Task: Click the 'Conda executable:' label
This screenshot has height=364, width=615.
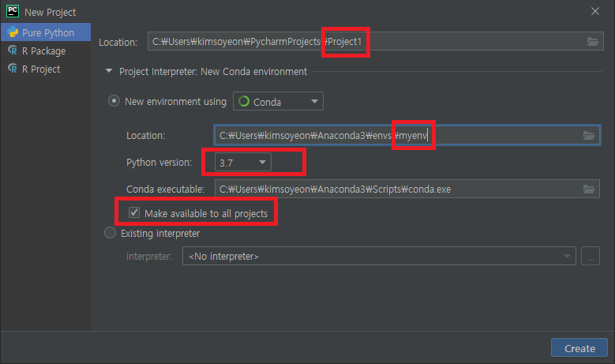Action: 165,189
